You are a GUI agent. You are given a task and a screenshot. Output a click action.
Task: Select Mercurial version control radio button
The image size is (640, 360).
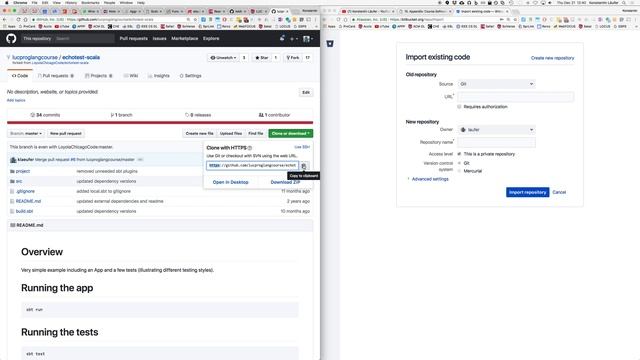(x=460, y=171)
